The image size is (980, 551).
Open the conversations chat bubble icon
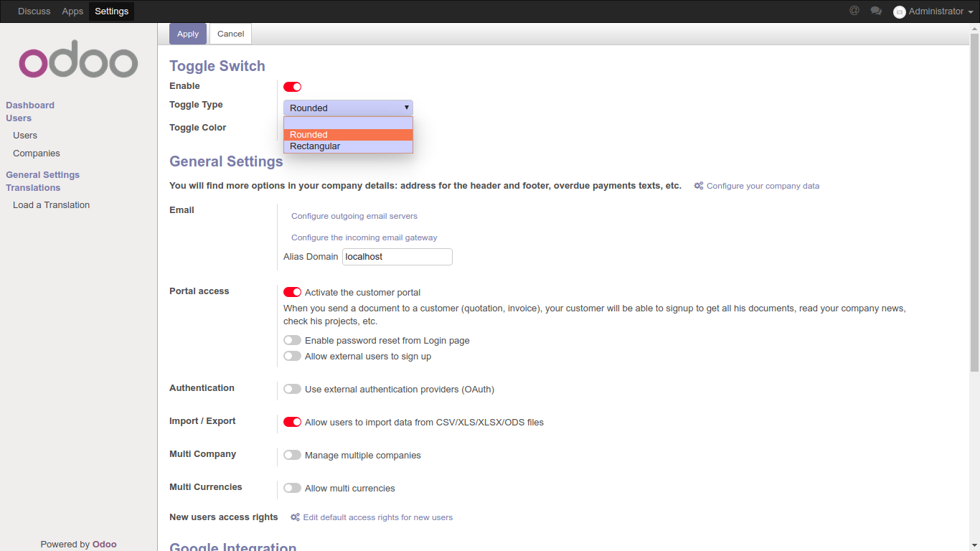pyautogui.click(x=876, y=11)
